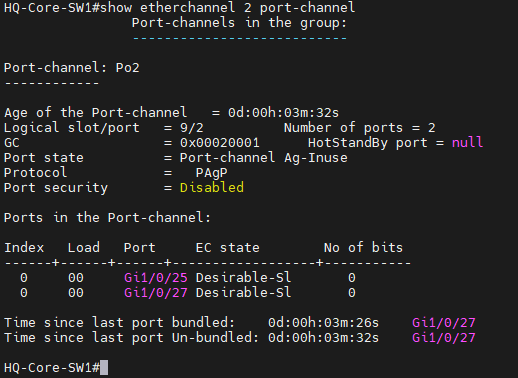Click the Desirable-Sl state of Gi1/0/25

coord(243,278)
